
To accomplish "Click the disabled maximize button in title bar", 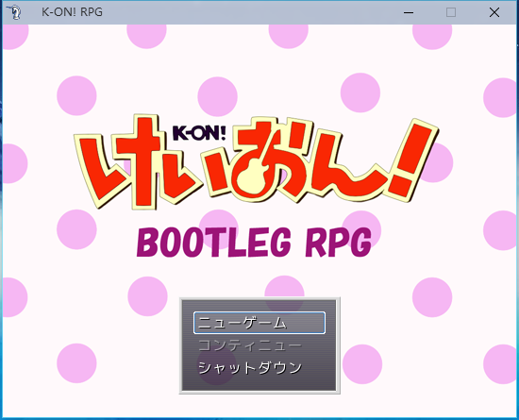I will (x=451, y=12).
